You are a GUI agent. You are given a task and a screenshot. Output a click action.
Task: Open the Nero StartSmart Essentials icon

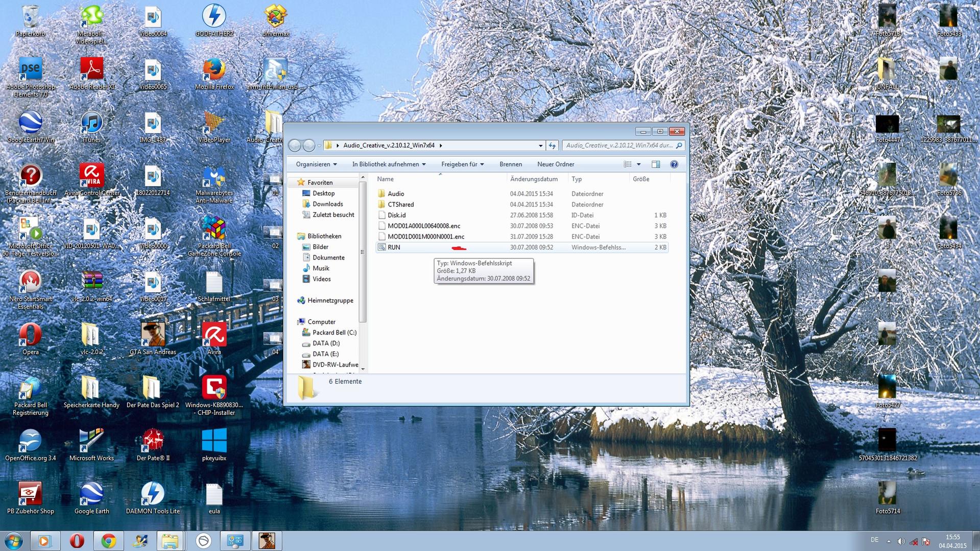click(31, 290)
